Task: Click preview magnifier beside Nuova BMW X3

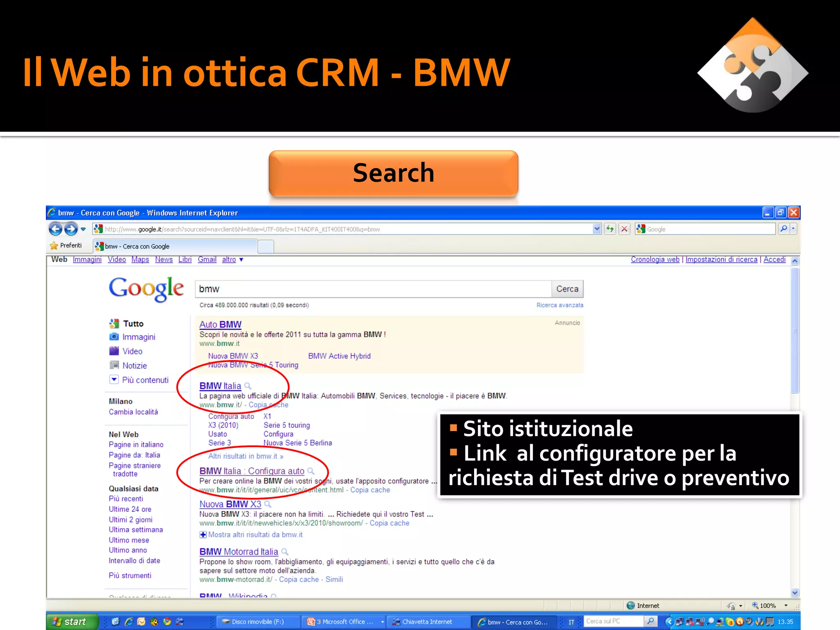Action: 268,504
